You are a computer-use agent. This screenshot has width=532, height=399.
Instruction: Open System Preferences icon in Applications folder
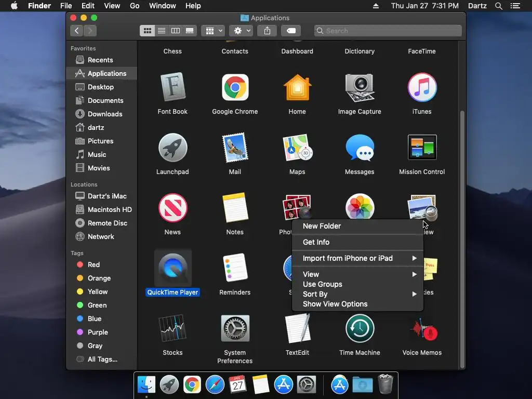235,328
